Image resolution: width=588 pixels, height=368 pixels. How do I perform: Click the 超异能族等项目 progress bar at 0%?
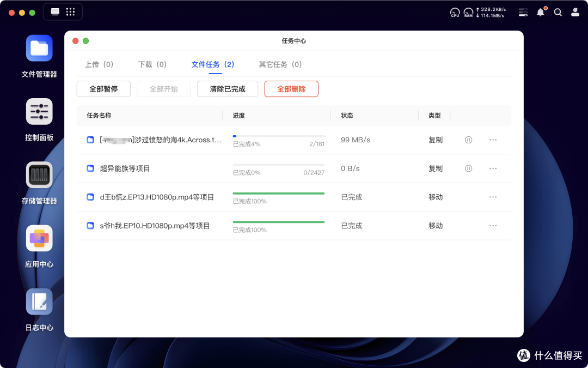point(279,165)
